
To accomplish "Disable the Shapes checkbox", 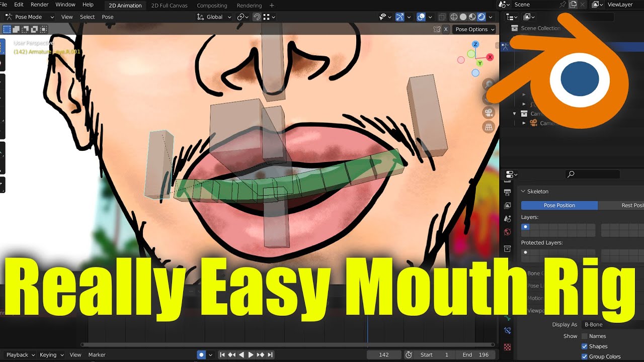I will [x=585, y=346].
